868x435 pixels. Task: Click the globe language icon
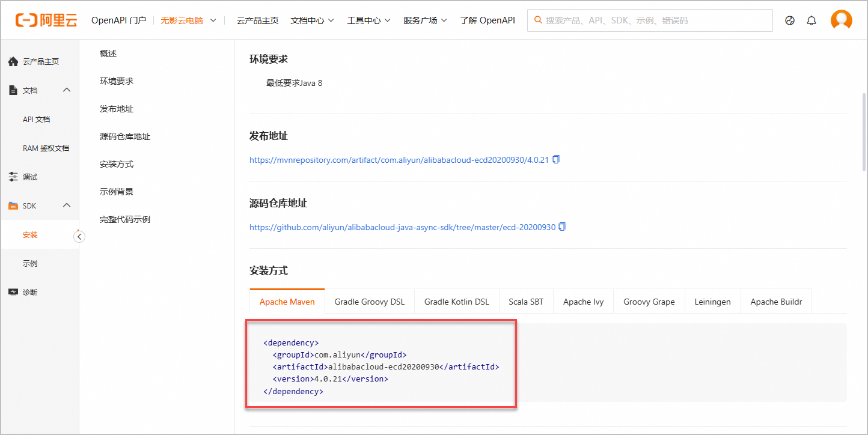tap(789, 20)
